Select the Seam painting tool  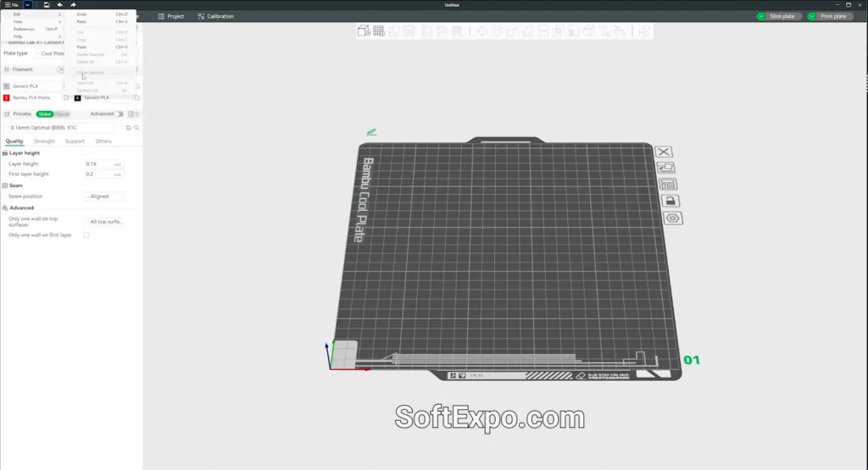(588, 31)
